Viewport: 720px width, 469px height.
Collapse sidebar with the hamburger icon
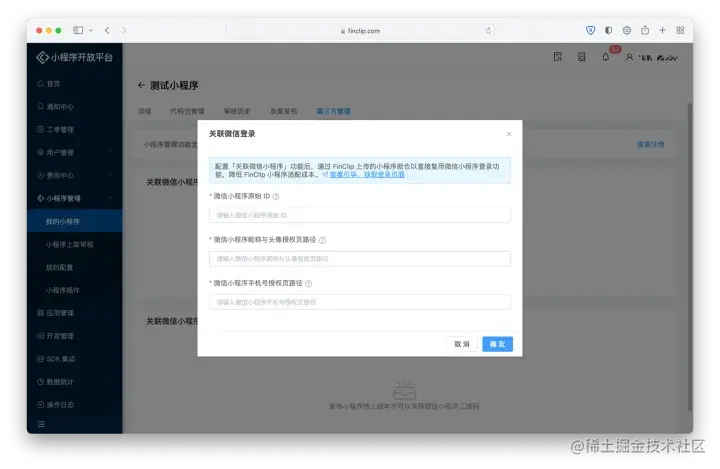[41, 424]
